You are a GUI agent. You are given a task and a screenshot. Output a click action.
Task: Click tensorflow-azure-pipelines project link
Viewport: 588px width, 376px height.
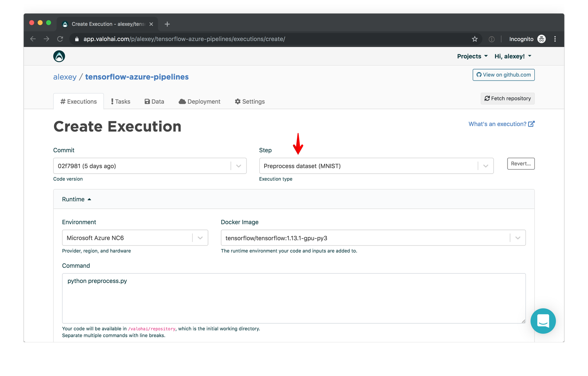pos(137,77)
